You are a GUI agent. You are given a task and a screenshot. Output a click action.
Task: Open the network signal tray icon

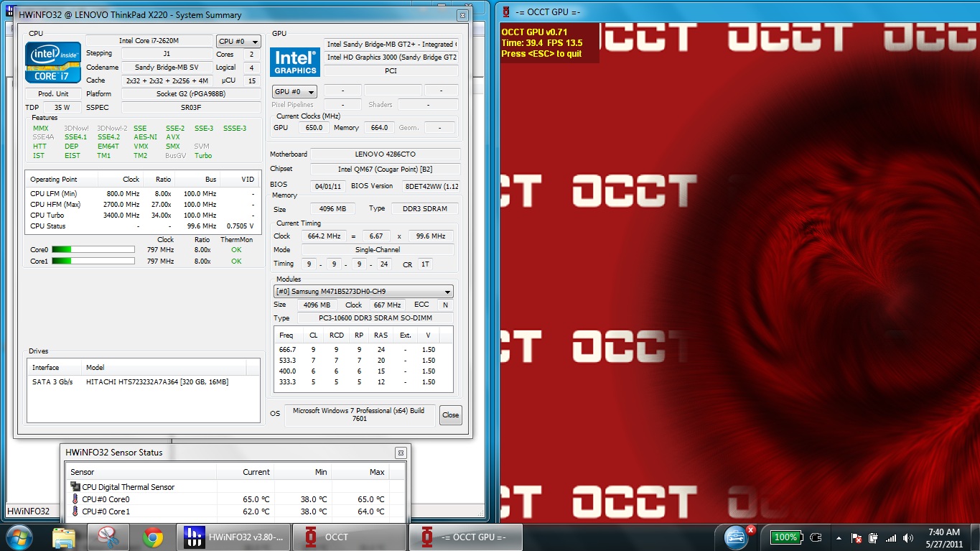tap(891, 537)
